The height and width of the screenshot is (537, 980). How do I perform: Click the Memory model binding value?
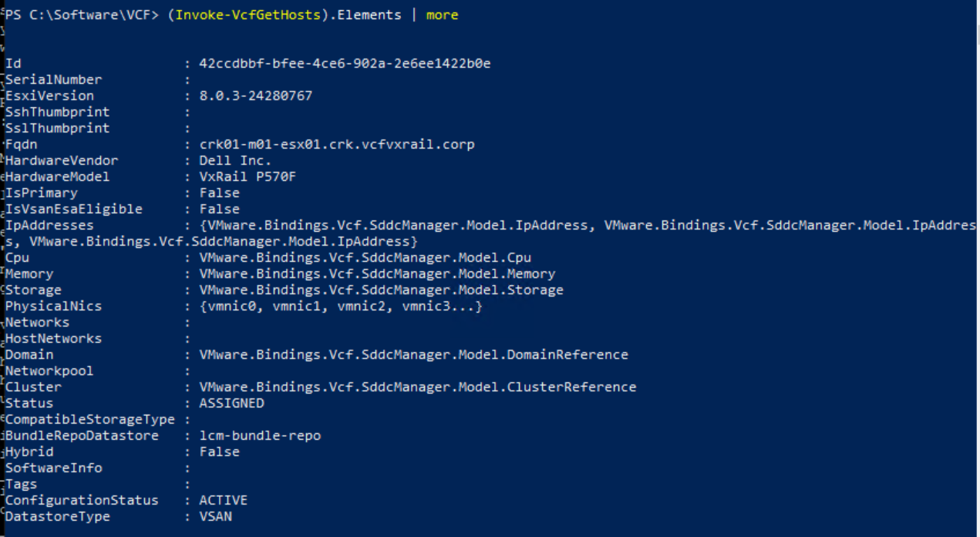[x=377, y=274]
